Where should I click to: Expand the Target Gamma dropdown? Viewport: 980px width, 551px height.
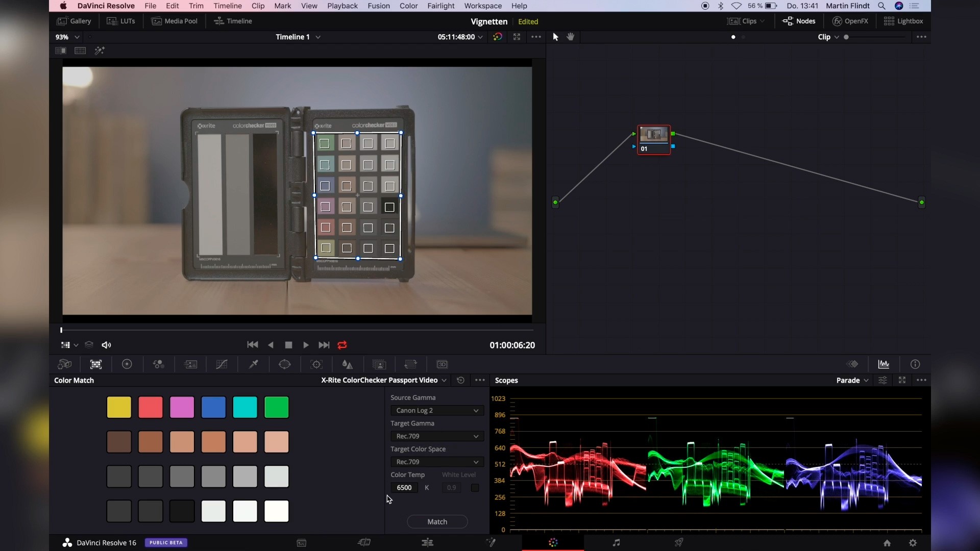(436, 436)
